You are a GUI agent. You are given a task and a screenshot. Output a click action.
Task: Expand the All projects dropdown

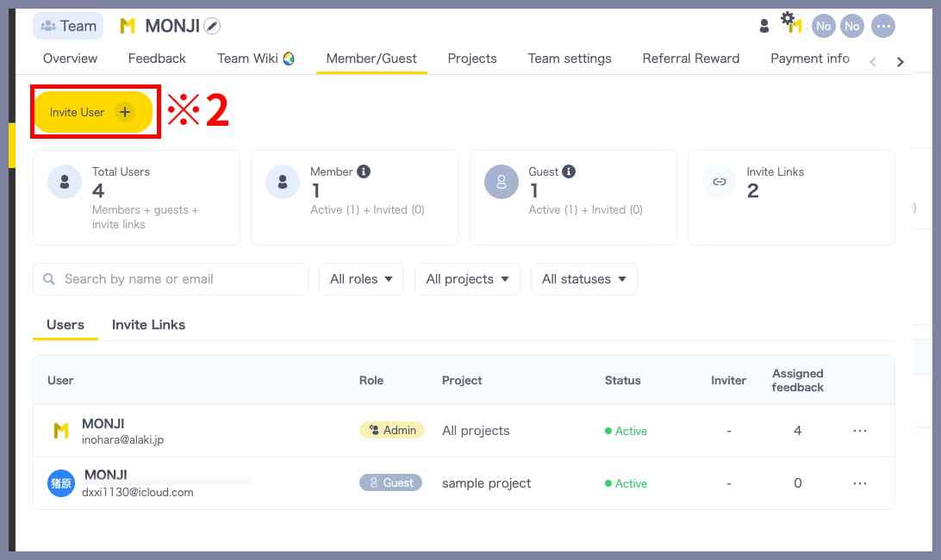(467, 279)
